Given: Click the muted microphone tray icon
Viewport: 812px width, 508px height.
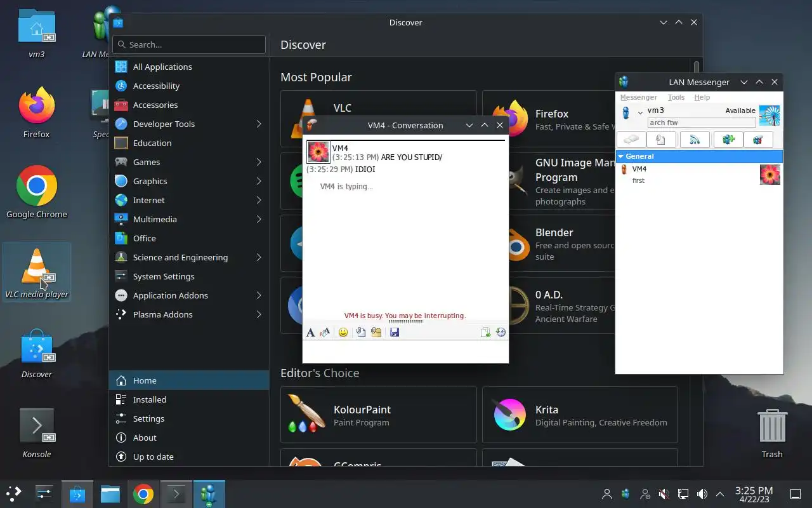Looking at the screenshot, I should (664, 493).
